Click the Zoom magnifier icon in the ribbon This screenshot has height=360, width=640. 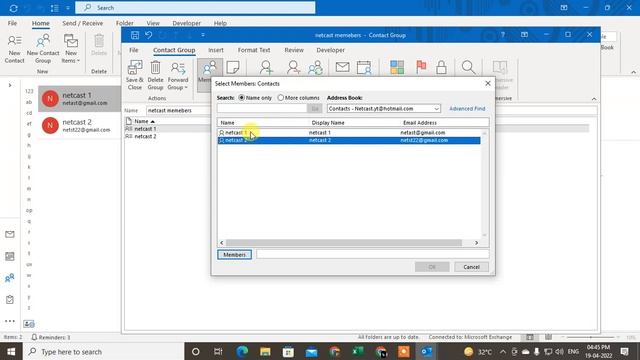[x=469, y=67]
